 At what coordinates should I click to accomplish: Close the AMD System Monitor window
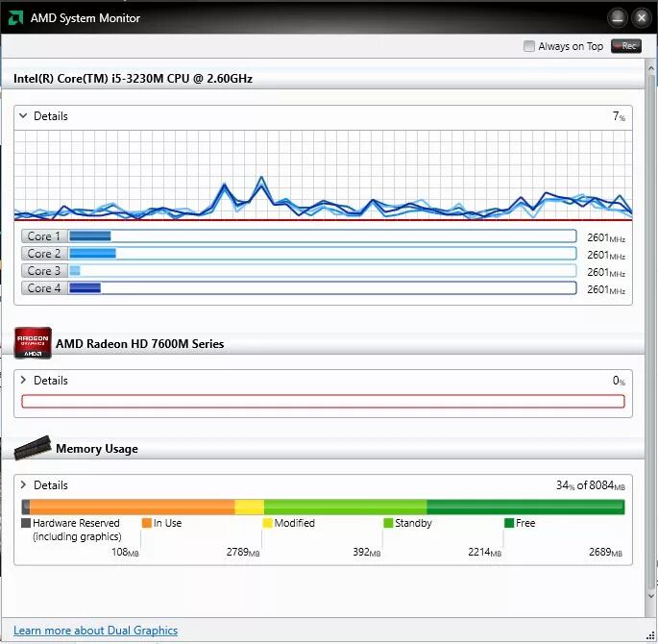point(642,18)
